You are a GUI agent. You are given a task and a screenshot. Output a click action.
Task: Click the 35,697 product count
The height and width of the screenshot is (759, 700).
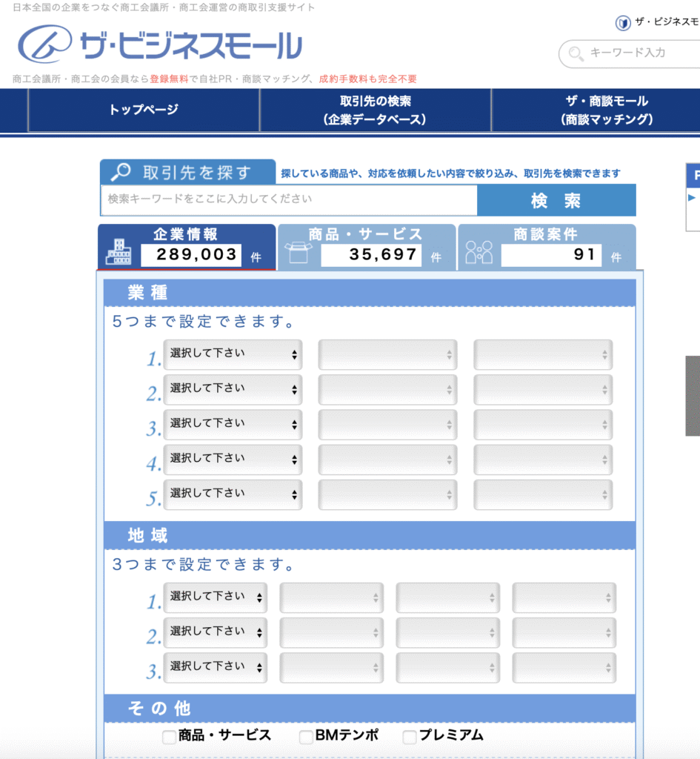(372, 255)
